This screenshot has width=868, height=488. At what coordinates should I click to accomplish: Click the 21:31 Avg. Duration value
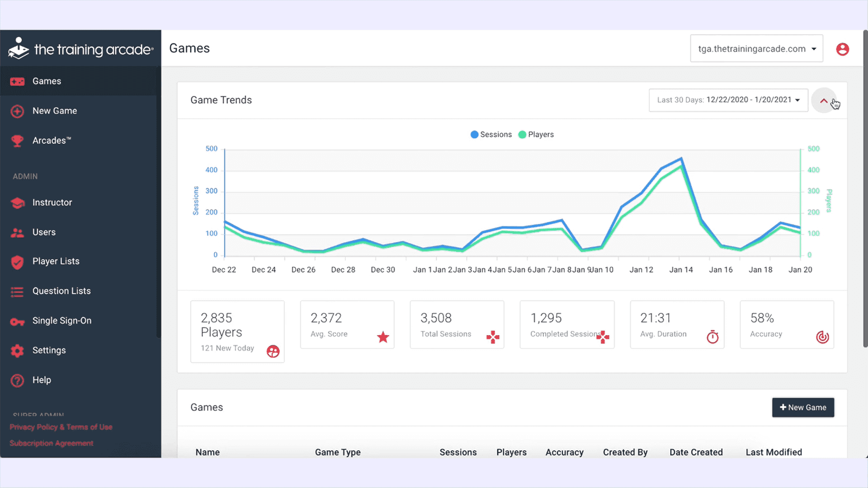pos(656,318)
